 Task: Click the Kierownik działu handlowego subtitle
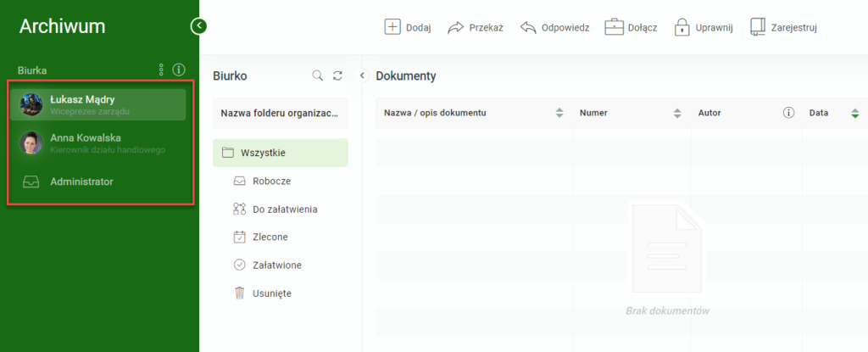point(108,149)
